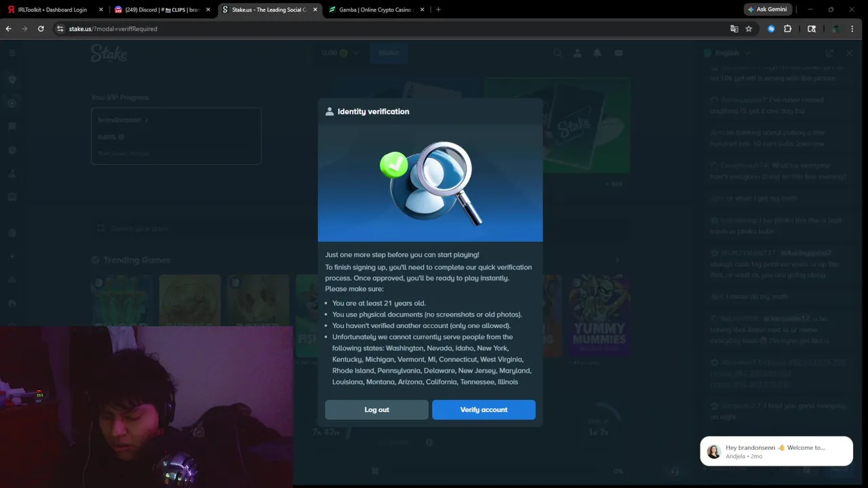Bookmark this page with the star
The width and height of the screenshot is (868, 488).
pyautogui.click(x=749, y=28)
